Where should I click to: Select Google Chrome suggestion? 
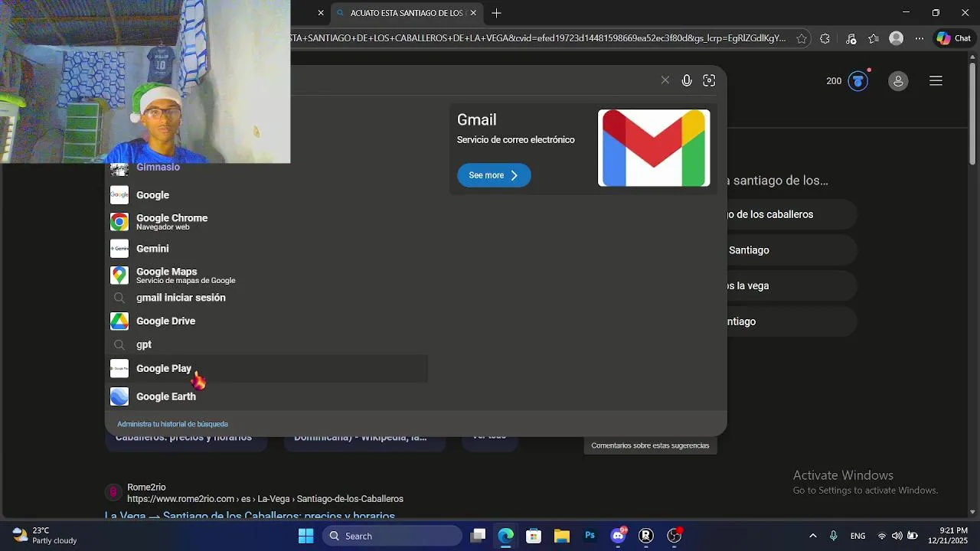tap(266, 222)
